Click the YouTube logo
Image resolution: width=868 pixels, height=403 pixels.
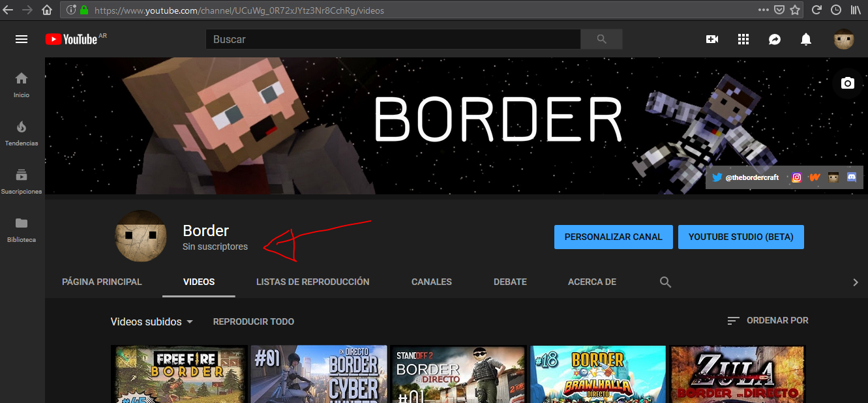pos(71,39)
